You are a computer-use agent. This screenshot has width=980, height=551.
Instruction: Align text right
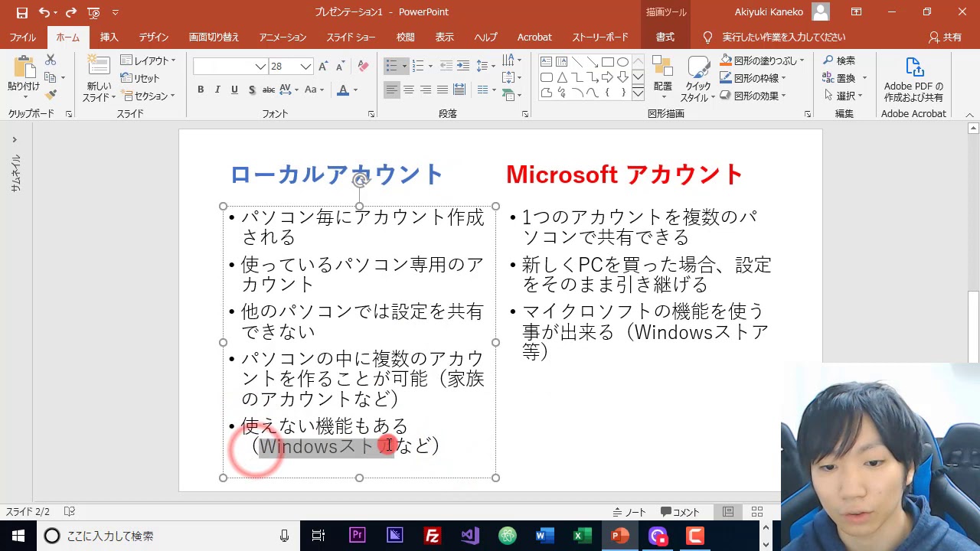click(x=426, y=90)
